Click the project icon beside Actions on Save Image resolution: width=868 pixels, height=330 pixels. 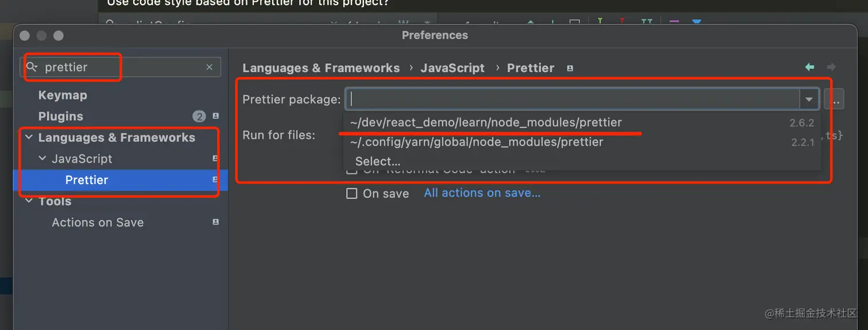(x=215, y=222)
